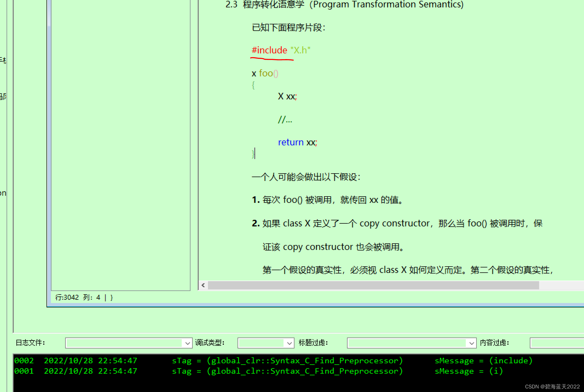Click the 内容过虑 input field

point(557,343)
